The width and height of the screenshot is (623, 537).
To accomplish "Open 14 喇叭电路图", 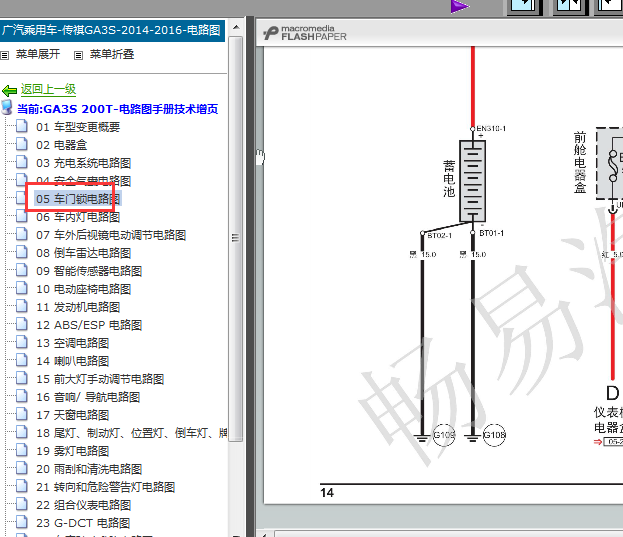I will (72, 361).
